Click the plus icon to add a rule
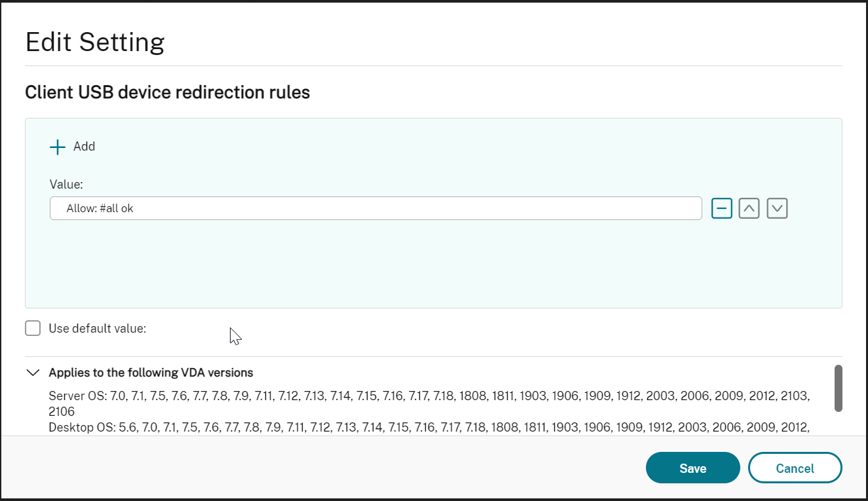 58,147
